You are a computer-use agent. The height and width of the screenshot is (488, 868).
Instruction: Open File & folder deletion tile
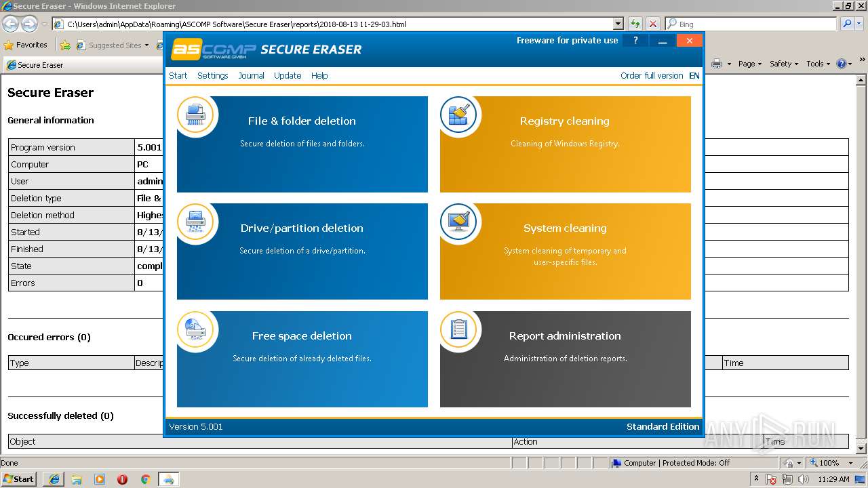[x=302, y=144]
